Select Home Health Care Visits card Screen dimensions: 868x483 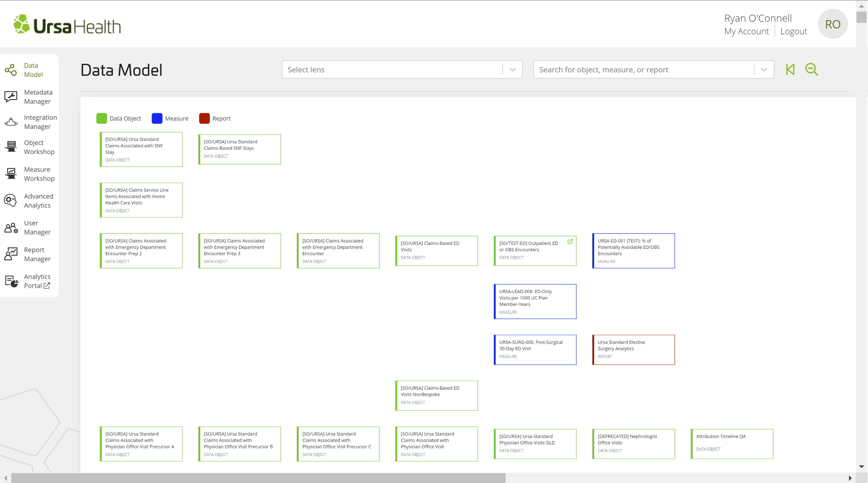(x=141, y=200)
